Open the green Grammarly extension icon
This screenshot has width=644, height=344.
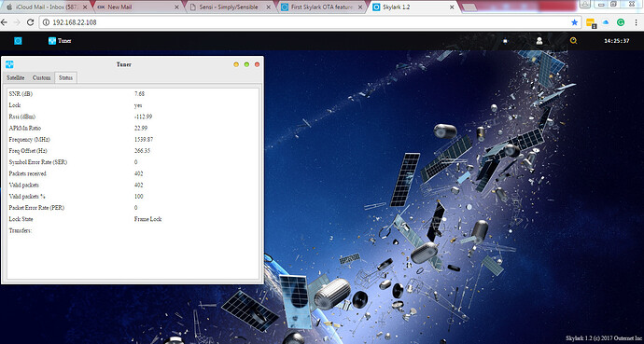pos(621,22)
